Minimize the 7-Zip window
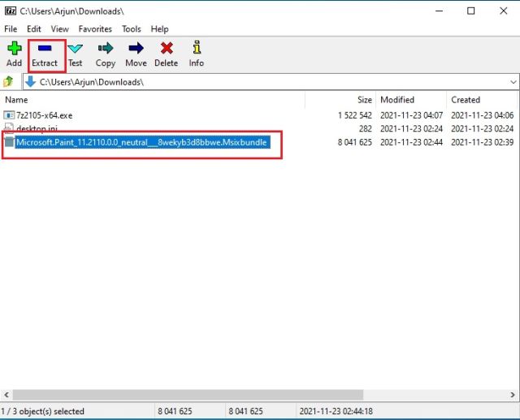The image size is (520, 420). 439,11
